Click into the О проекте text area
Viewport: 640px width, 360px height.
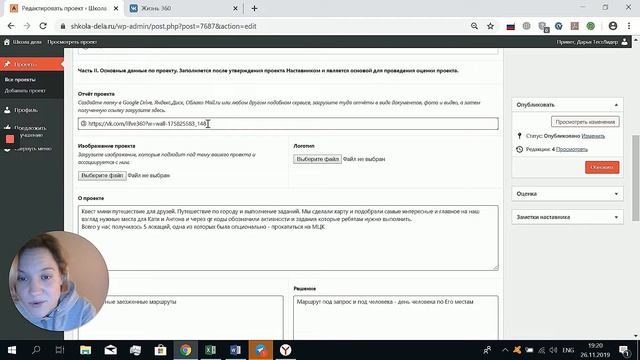click(x=288, y=238)
